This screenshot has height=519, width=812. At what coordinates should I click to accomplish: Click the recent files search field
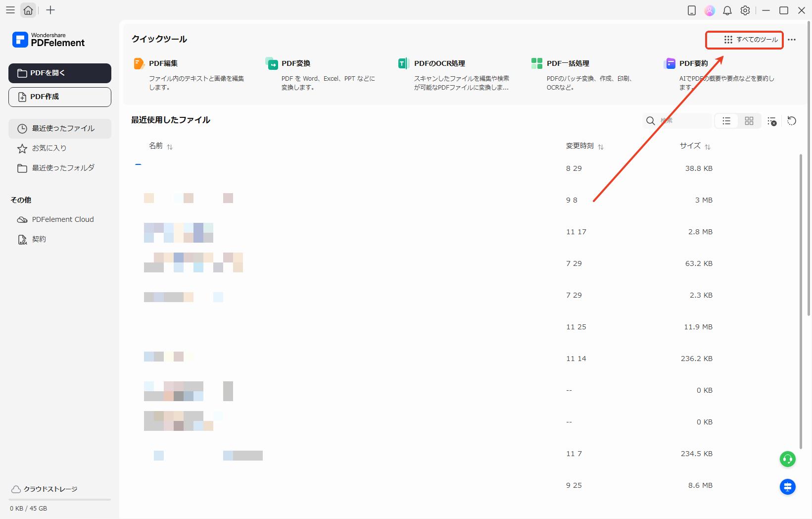[683, 121]
